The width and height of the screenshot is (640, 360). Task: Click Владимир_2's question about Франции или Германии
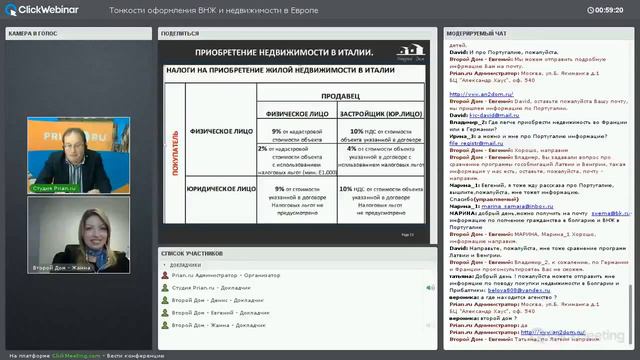[538, 126]
